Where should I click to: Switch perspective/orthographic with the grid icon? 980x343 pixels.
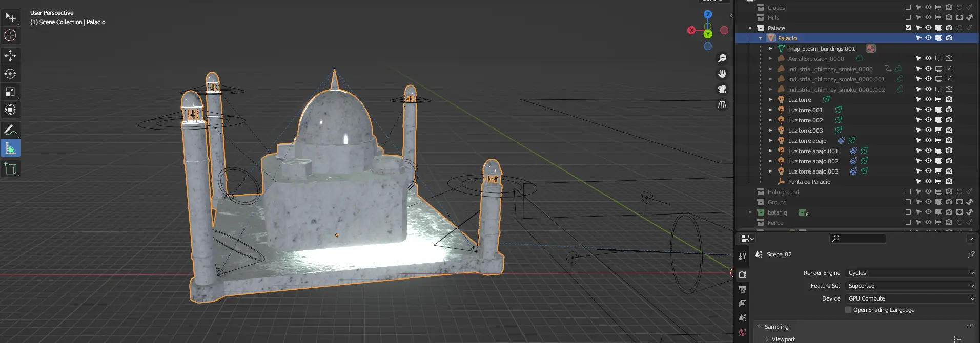[722, 104]
